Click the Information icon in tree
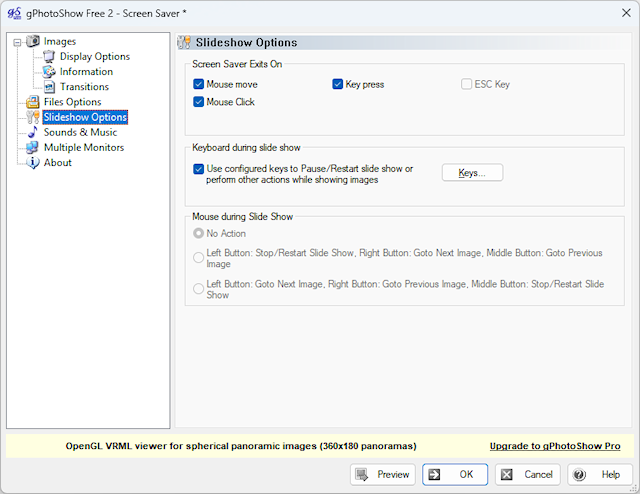This screenshot has width=640, height=494. click(49, 71)
